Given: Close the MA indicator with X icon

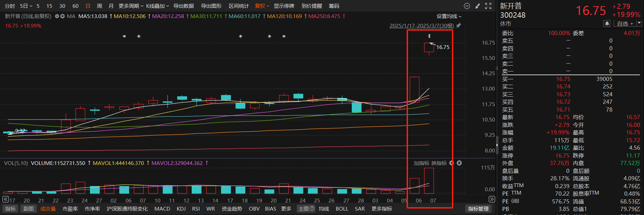Looking at the screenshot, I should coord(62,16).
